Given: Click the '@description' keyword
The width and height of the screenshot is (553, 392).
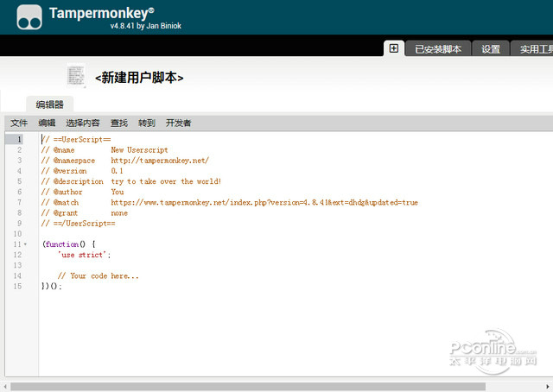Looking at the screenshot, I should [79, 181].
